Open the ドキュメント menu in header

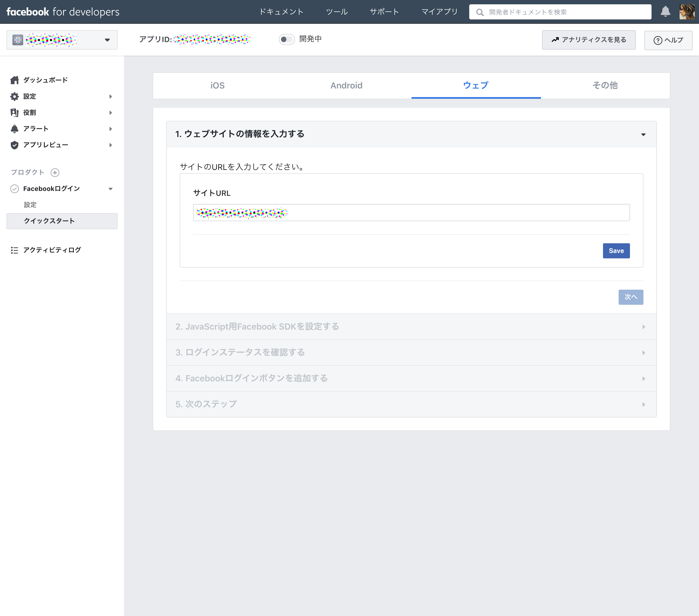click(x=281, y=12)
